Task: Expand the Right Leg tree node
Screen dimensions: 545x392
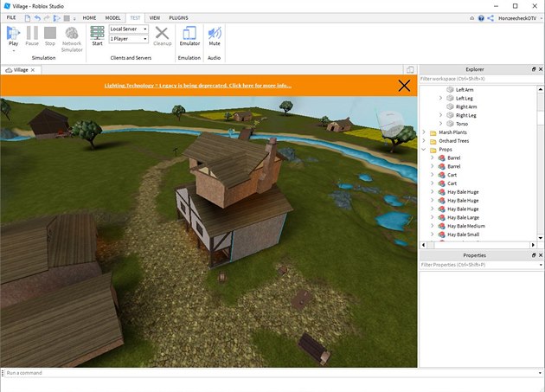Action: click(440, 115)
